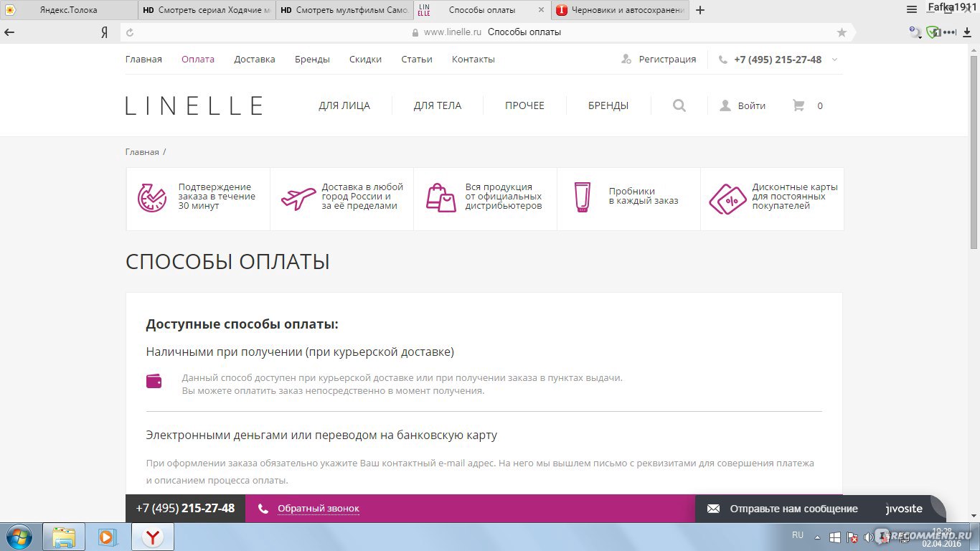Click the browser back arrow
This screenshot has height=551, width=980.
click(x=9, y=32)
